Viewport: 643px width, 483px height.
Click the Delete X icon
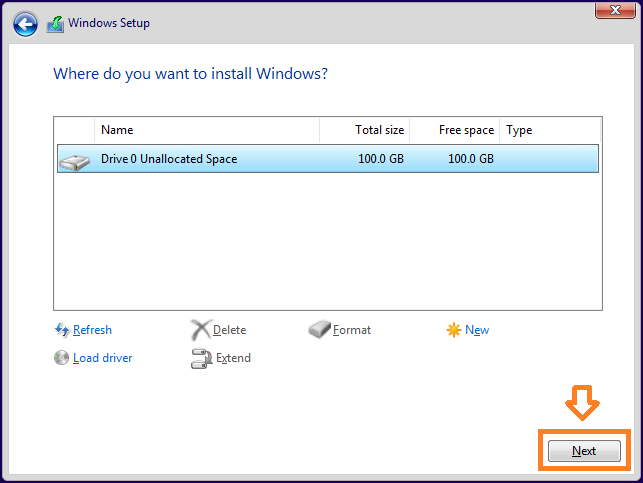201,330
